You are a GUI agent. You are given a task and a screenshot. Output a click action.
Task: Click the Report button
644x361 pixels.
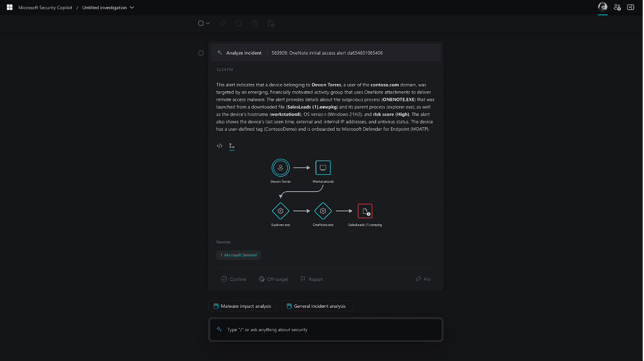(312, 279)
